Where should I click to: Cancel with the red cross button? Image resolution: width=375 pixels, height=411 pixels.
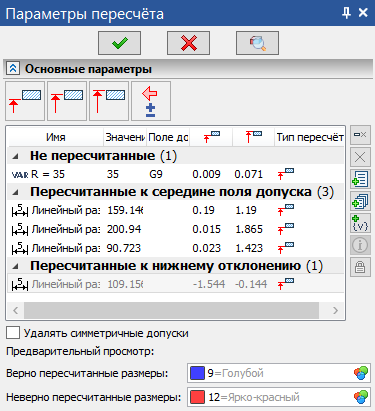pyautogui.click(x=188, y=43)
